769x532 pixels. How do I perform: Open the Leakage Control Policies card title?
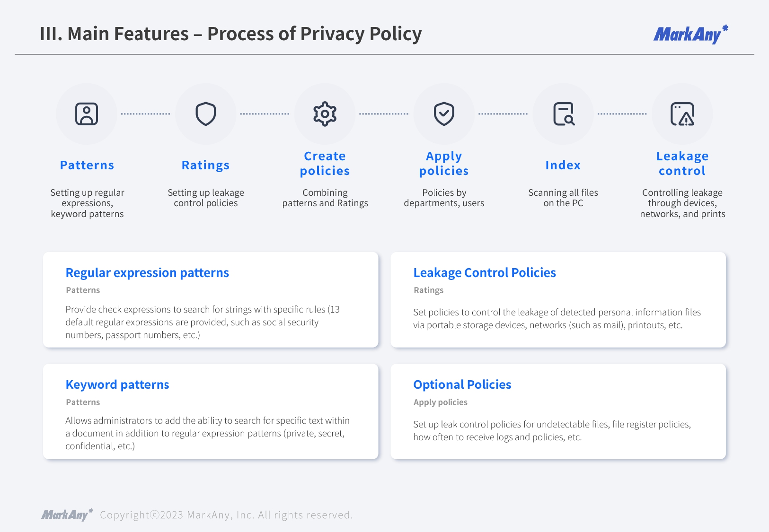[x=485, y=273]
